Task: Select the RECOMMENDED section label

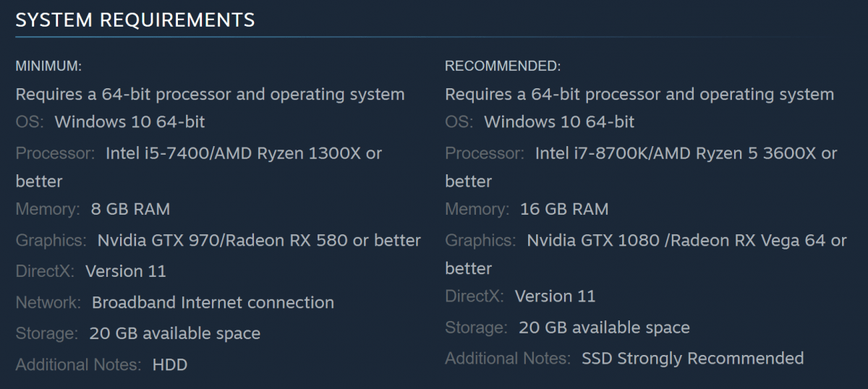Action: pyautogui.click(x=503, y=67)
